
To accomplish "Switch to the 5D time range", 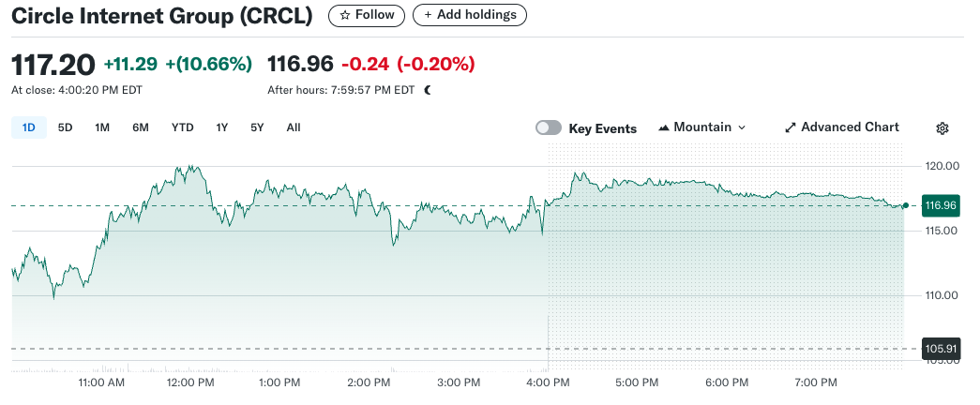I will 65,127.
